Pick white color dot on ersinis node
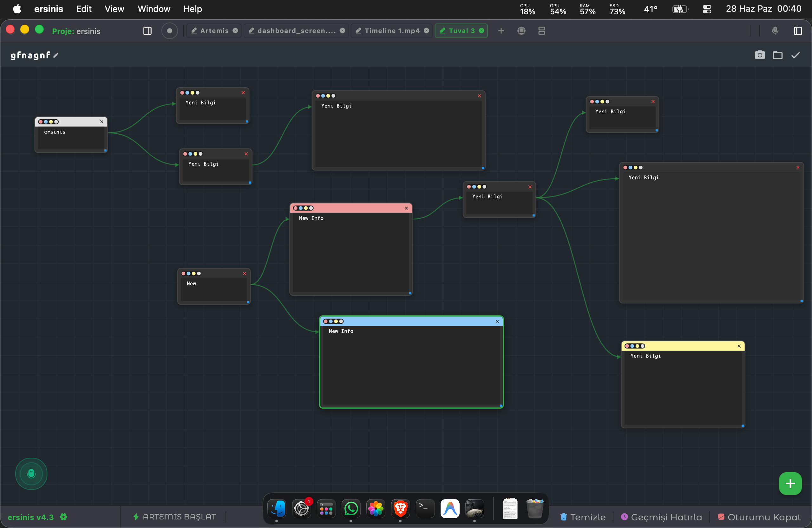Screen dimensions: 812x528 pos(56,122)
